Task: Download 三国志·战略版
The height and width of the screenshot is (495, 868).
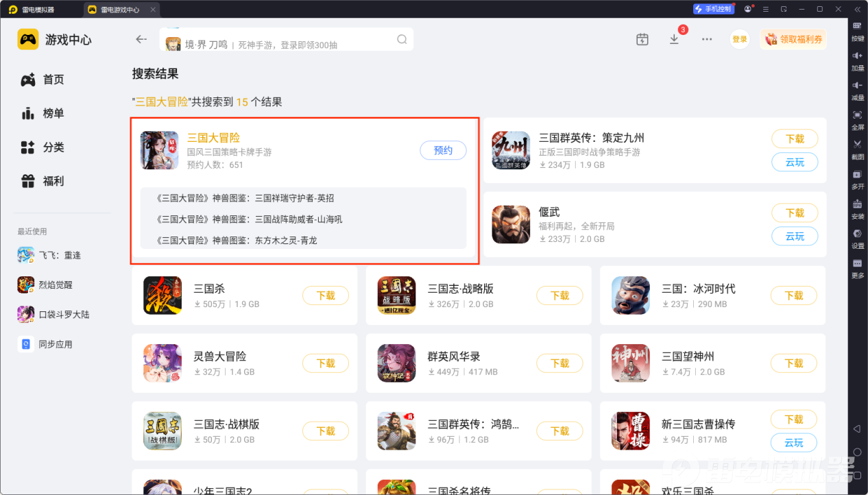Action: coord(559,295)
